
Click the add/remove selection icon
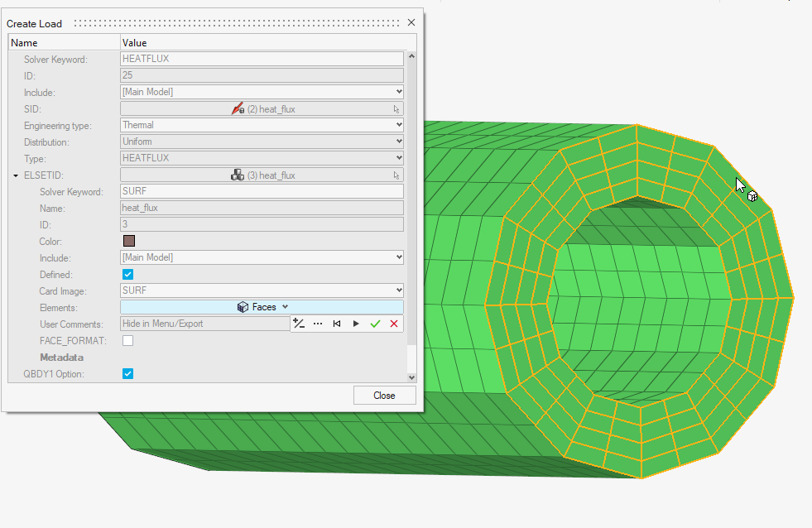(299, 324)
